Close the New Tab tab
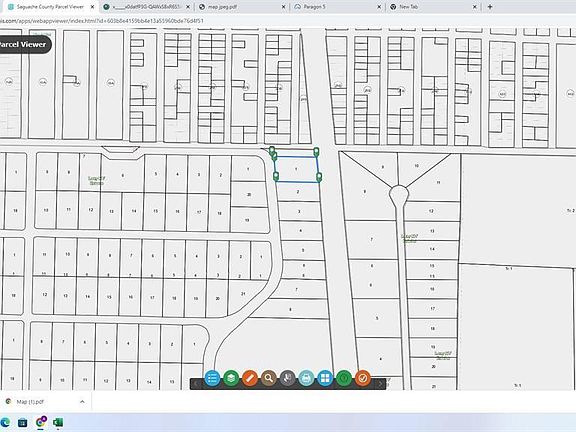576x432 pixels. tap(475, 7)
